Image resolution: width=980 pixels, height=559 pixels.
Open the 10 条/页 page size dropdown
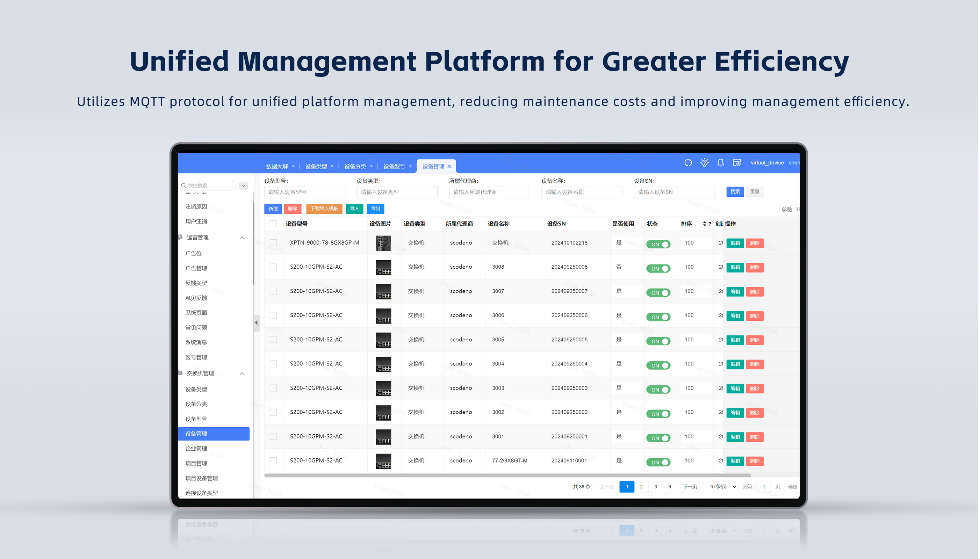click(722, 486)
